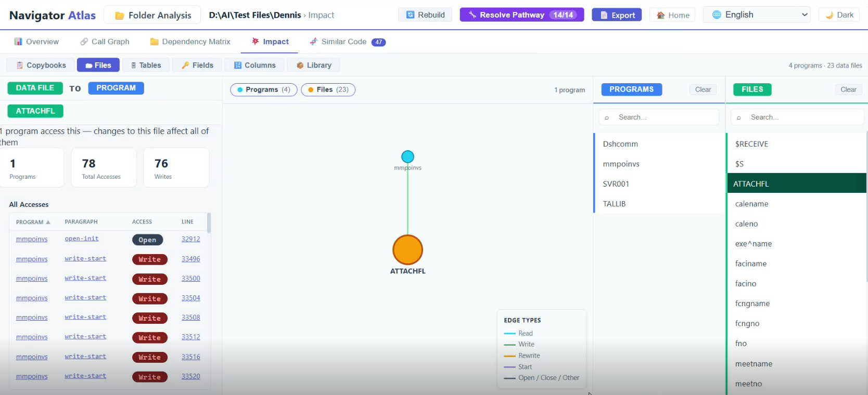Screen dimensions: 868x395
Task: Select calename in Files list
Action: (x=797, y=204)
